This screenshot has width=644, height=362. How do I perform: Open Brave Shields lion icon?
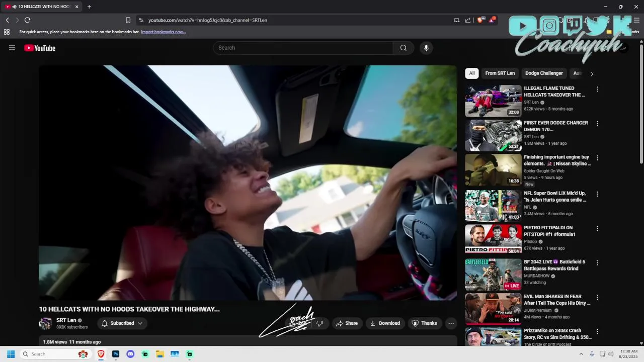click(x=479, y=20)
